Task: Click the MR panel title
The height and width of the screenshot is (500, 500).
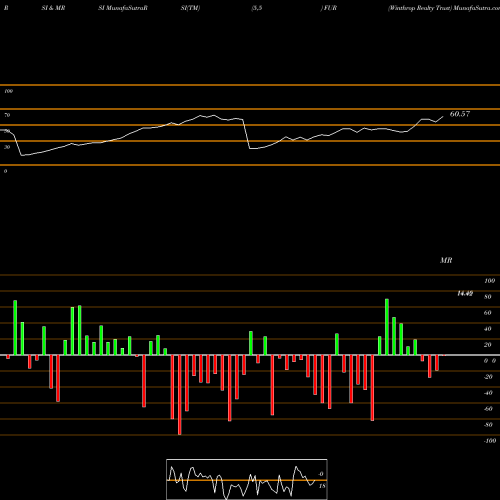Action: [446, 260]
